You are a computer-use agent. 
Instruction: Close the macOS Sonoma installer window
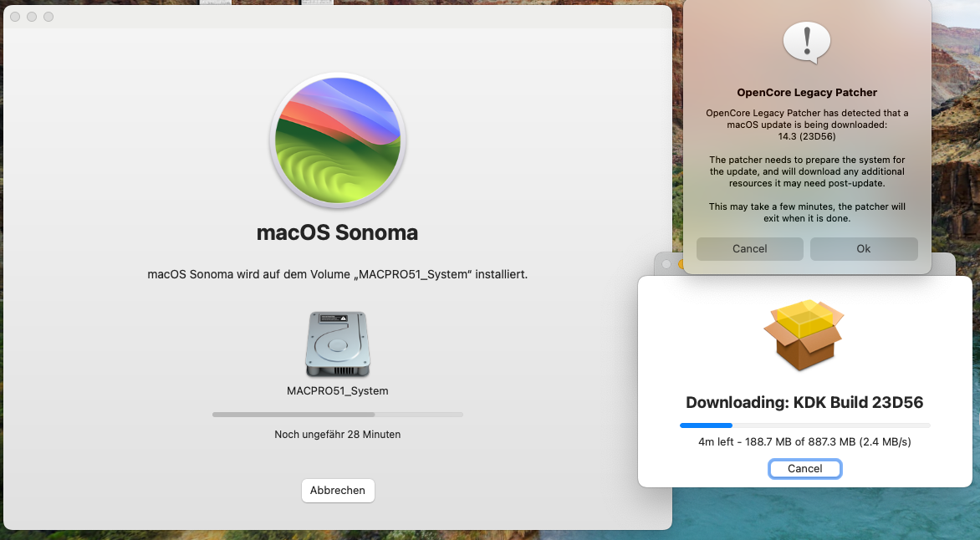(15, 17)
